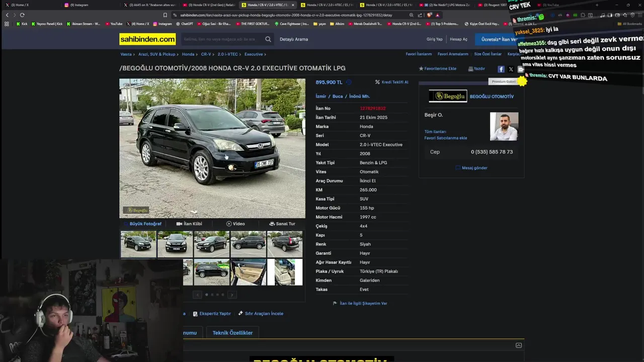Collapse the description section arrow
The width and height of the screenshot is (644, 362).
519,345
